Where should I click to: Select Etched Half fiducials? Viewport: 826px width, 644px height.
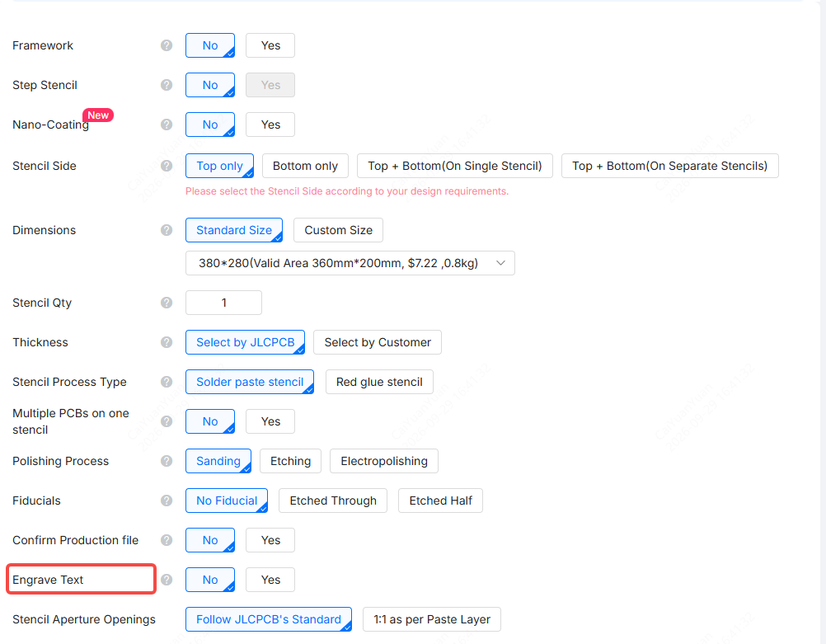click(x=440, y=501)
